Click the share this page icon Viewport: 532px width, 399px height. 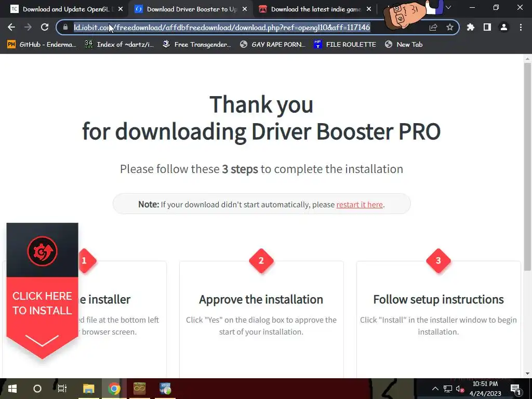[x=433, y=27]
